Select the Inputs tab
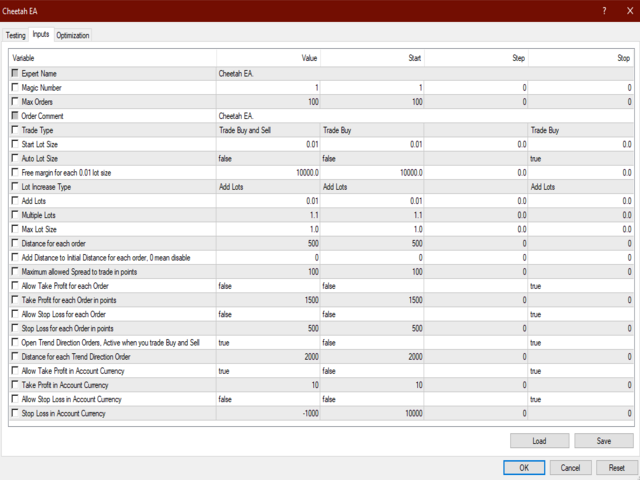Viewport: 640px width, 480px height. pos(41,34)
